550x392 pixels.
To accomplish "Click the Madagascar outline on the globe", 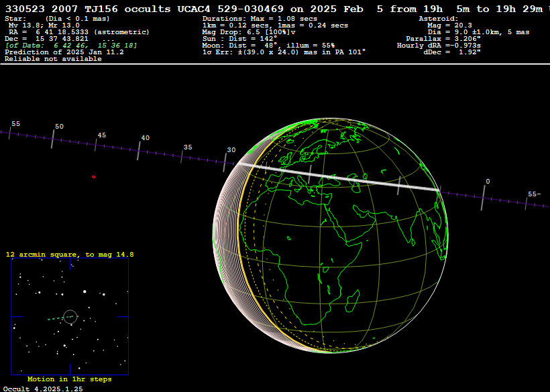I will 352,301.
